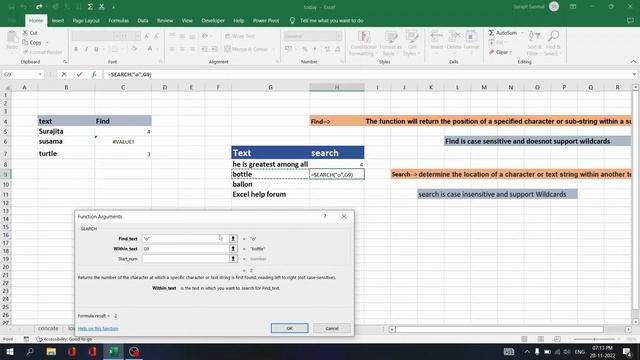Click the Excel icon in taskbar

pos(113,351)
